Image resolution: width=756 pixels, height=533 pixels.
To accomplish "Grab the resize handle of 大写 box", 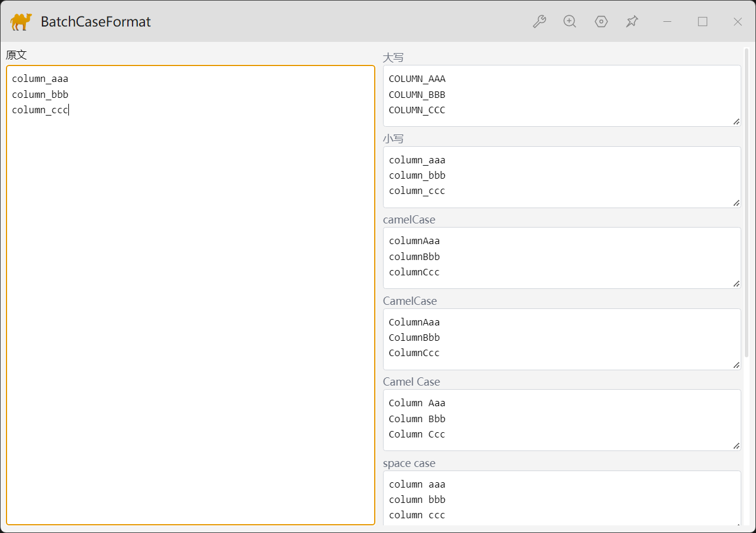I will coord(736,121).
